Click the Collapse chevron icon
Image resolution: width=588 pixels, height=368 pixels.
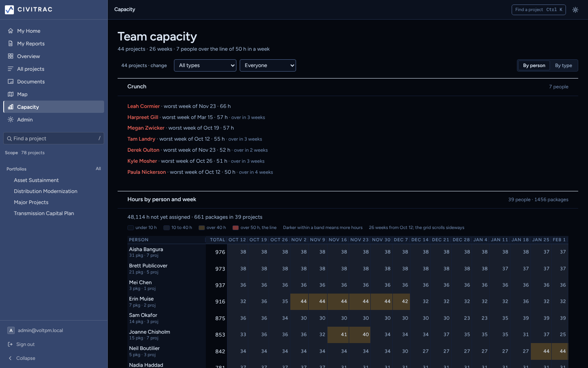pyautogui.click(x=11, y=358)
